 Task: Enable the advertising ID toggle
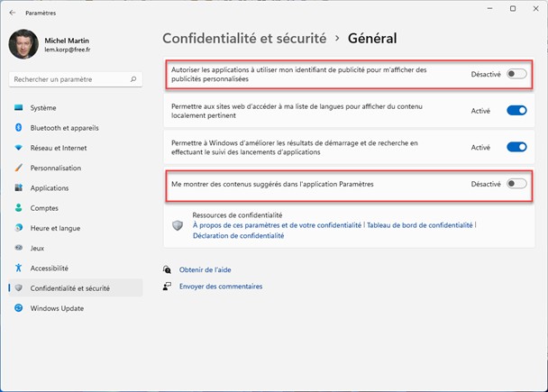[x=516, y=74]
